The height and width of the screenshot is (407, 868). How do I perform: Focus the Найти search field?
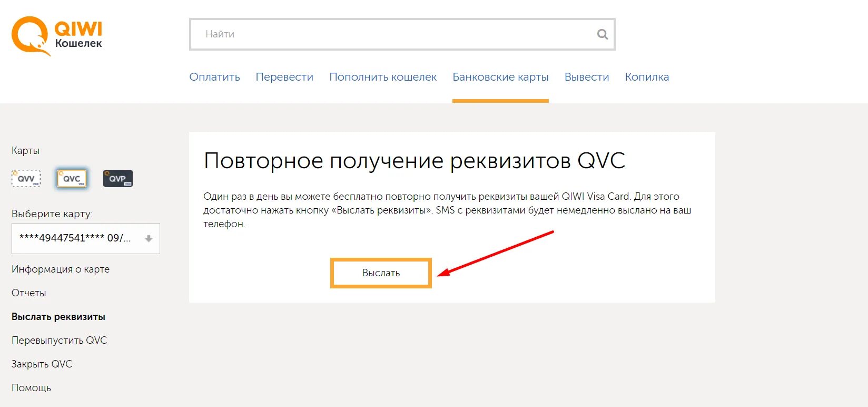[402, 34]
